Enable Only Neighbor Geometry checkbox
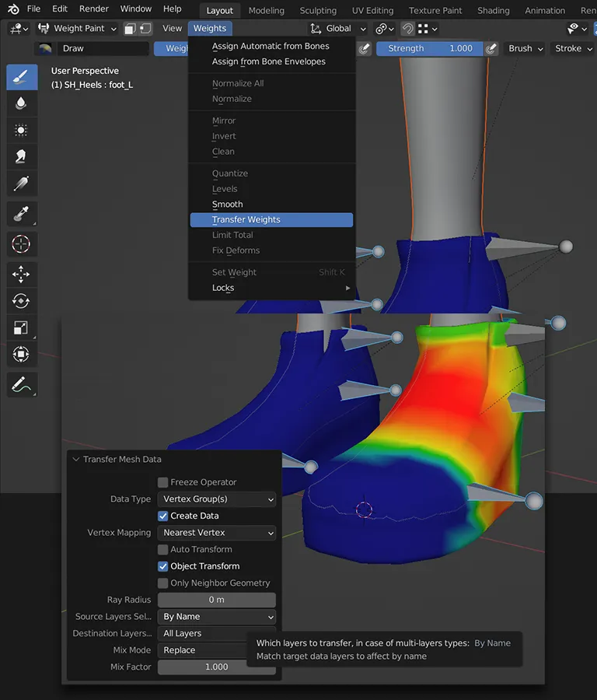 click(x=163, y=583)
